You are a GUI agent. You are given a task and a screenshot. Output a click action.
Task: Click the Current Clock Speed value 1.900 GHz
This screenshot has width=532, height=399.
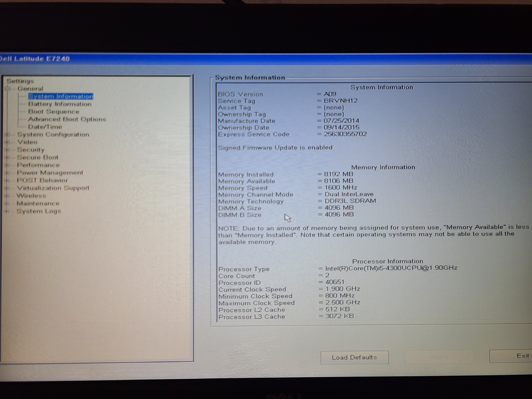[x=343, y=289]
